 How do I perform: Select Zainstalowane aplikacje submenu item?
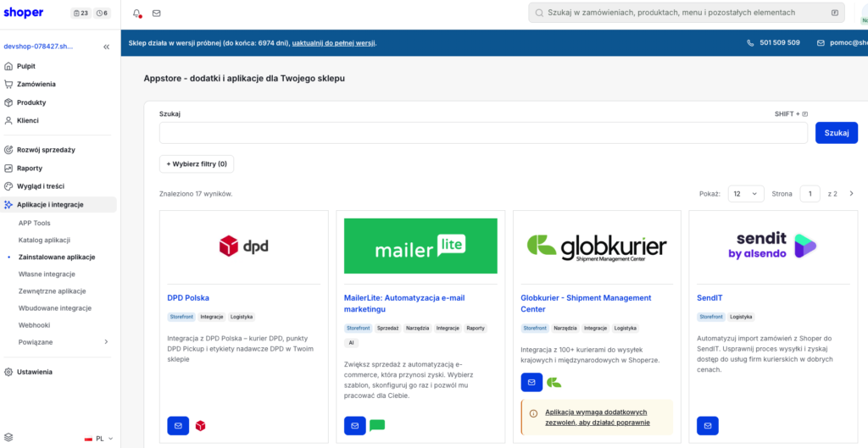tap(57, 257)
